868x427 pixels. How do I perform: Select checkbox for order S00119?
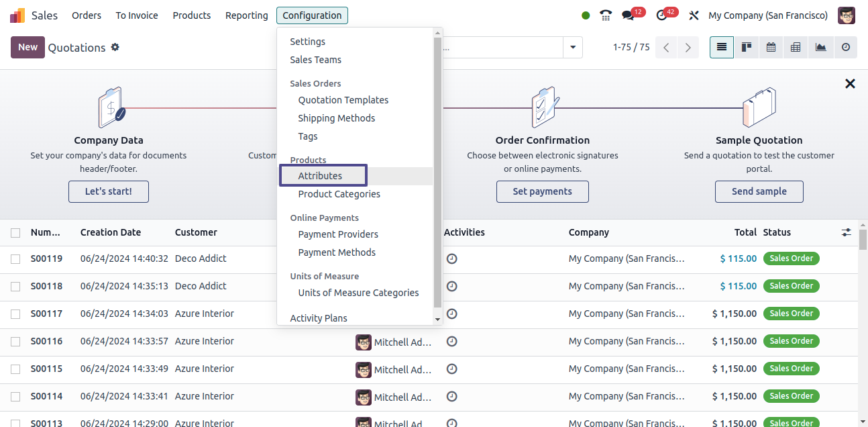pos(15,259)
